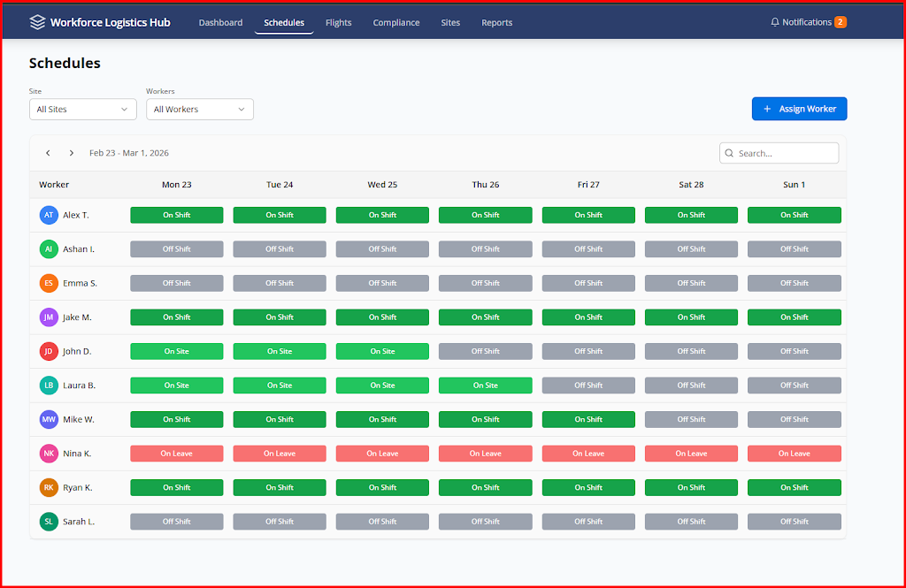Click Jake M.'s purple JM avatar
This screenshot has width=906, height=588.
tap(49, 317)
